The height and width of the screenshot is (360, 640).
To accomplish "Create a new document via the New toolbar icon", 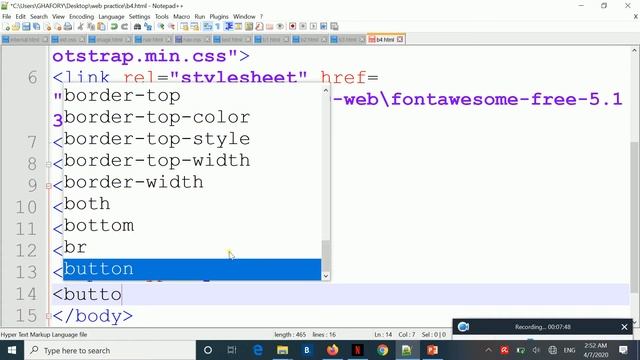I will click(x=7, y=27).
